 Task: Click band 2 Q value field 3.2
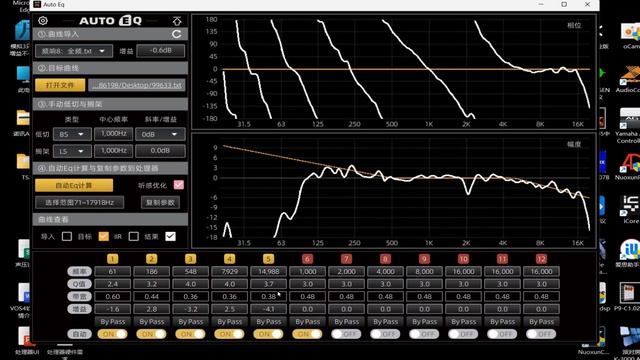151,284
